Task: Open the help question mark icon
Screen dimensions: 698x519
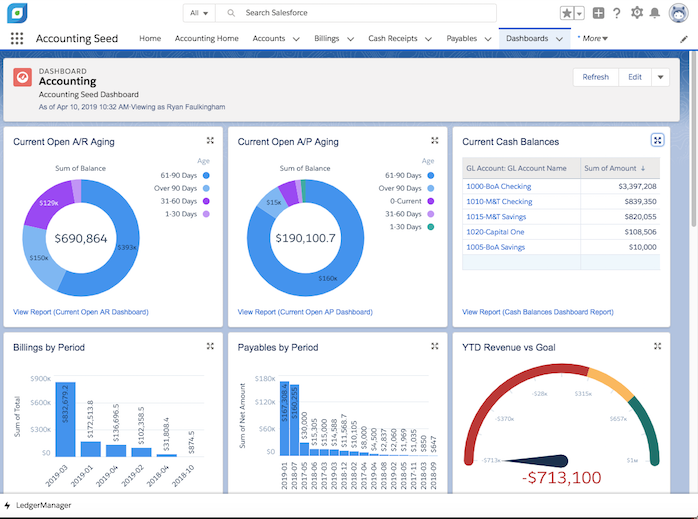Action: (617, 13)
